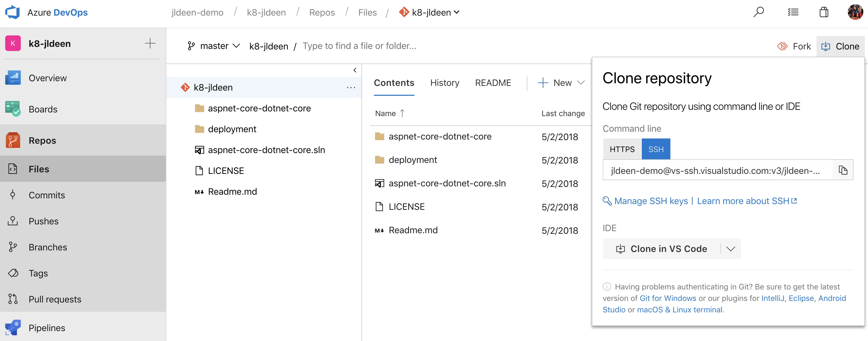Click the Pull requests icon in sidebar

coord(13,299)
